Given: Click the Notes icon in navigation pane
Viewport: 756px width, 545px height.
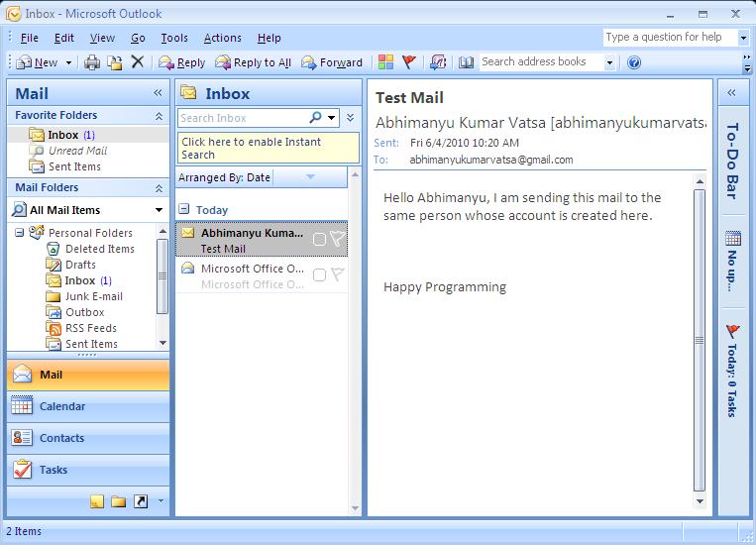Looking at the screenshot, I should tap(97, 502).
